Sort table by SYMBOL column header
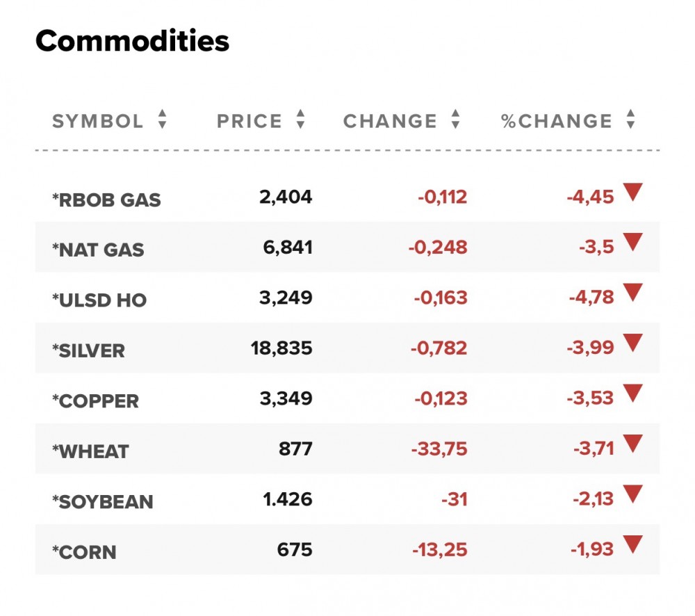This screenshot has width=695, height=616. tap(98, 121)
